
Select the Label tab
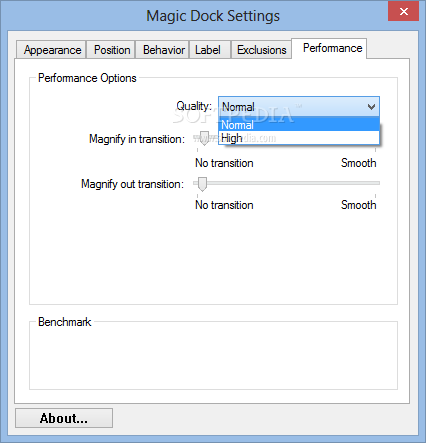[210, 50]
